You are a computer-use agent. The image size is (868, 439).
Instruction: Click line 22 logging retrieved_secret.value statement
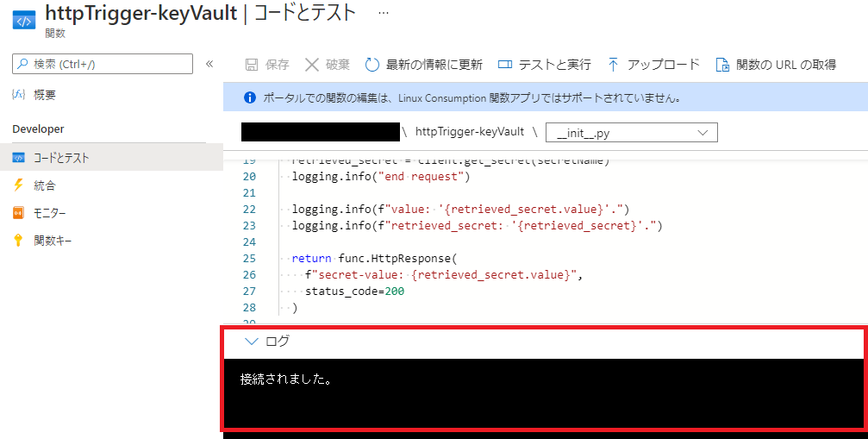(460, 210)
